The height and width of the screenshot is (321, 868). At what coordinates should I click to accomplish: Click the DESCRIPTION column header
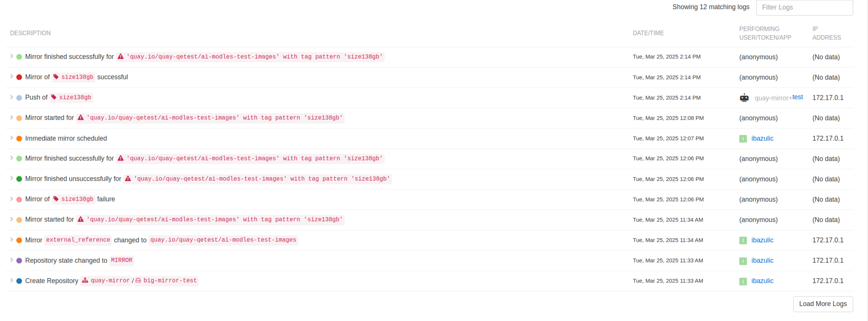pyautogui.click(x=30, y=33)
